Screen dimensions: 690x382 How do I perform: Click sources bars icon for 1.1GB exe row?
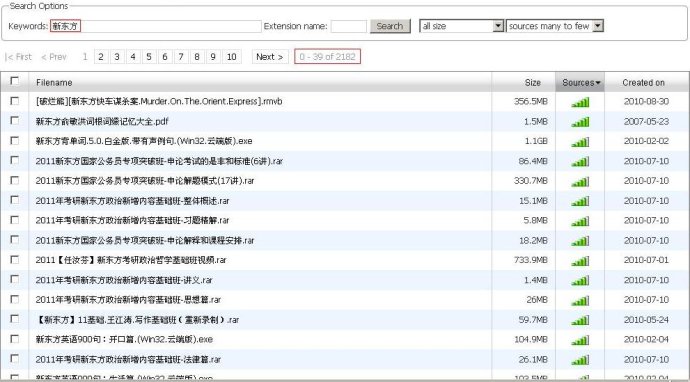point(580,142)
